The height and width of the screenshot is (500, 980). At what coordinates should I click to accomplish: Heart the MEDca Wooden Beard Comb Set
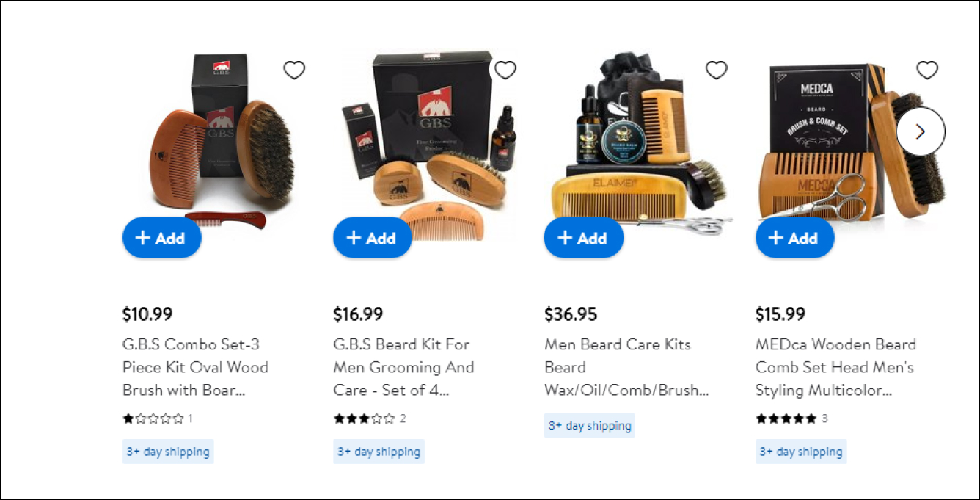927,70
